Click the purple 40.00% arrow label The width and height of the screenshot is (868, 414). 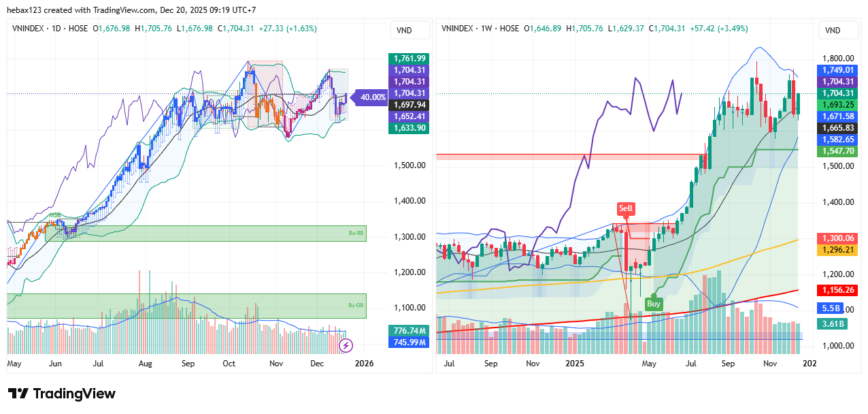coord(371,97)
